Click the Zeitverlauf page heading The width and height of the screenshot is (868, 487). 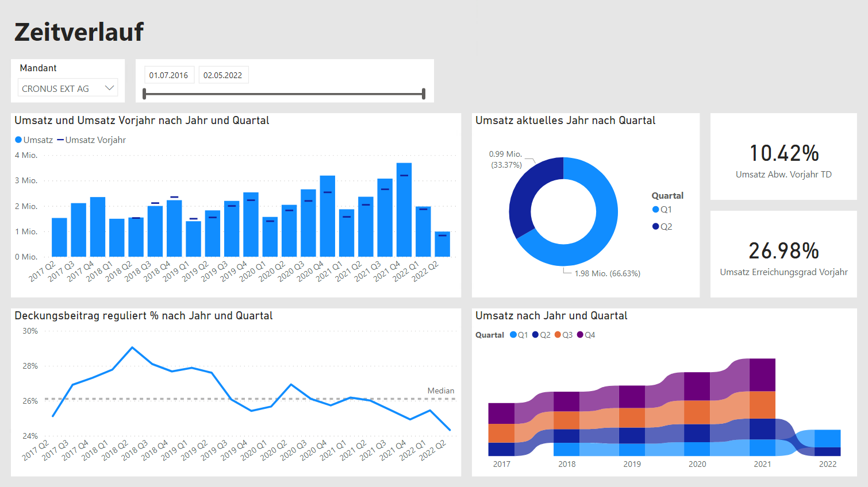coord(78,32)
